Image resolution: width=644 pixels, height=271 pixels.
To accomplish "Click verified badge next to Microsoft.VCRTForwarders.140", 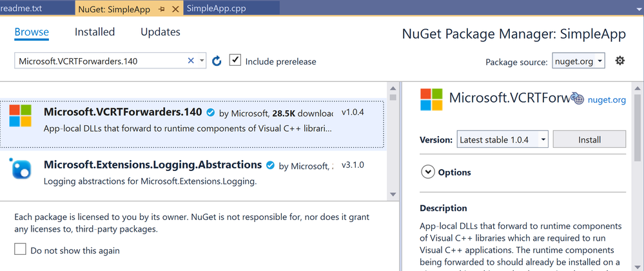I will pos(210,112).
